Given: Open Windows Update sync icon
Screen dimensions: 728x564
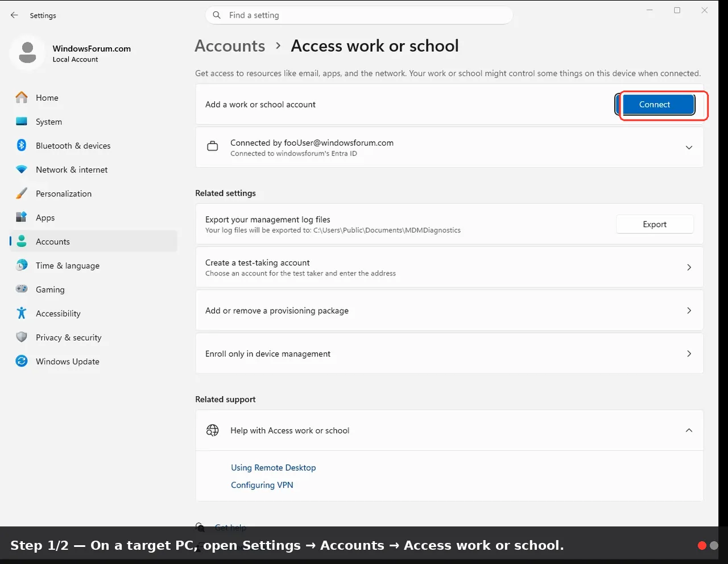Looking at the screenshot, I should [22, 361].
